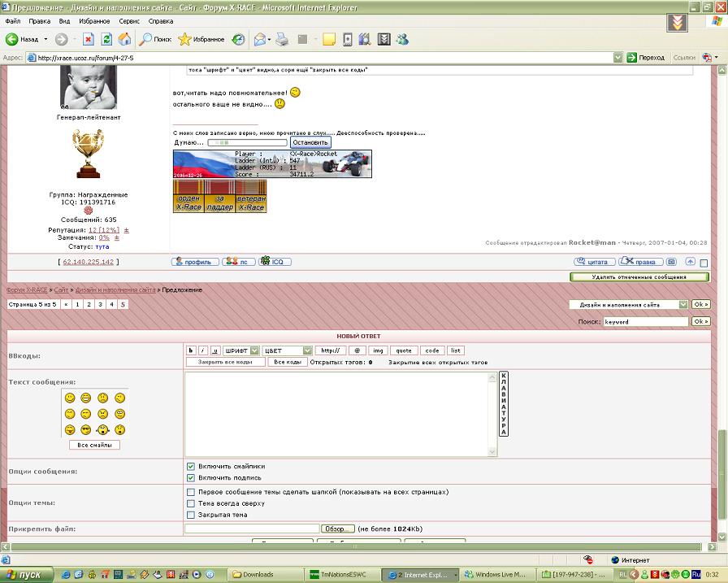Click the printer icon in the toolbar
This screenshot has height=583, width=728.
click(282, 39)
